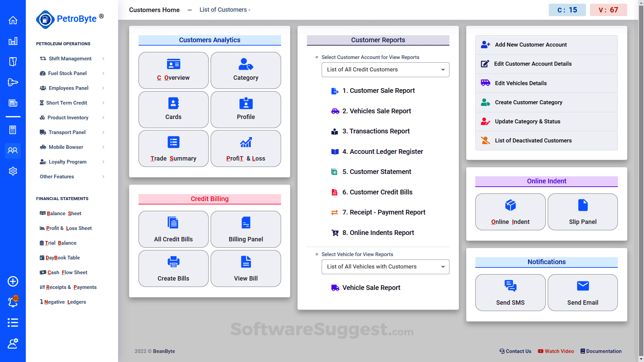
Task: Open the List of All Credit Customers dropdown
Action: [x=385, y=70]
